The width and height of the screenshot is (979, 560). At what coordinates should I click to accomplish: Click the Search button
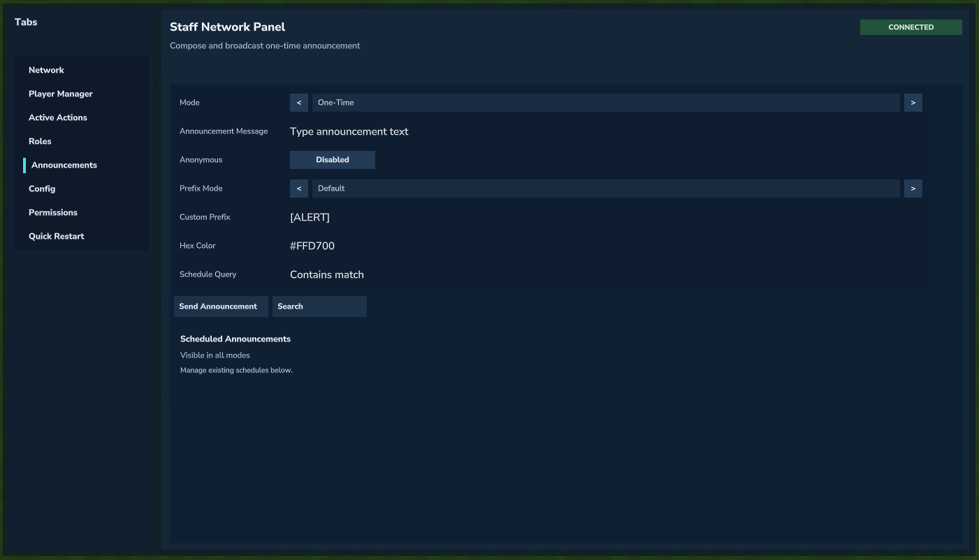coord(319,307)
